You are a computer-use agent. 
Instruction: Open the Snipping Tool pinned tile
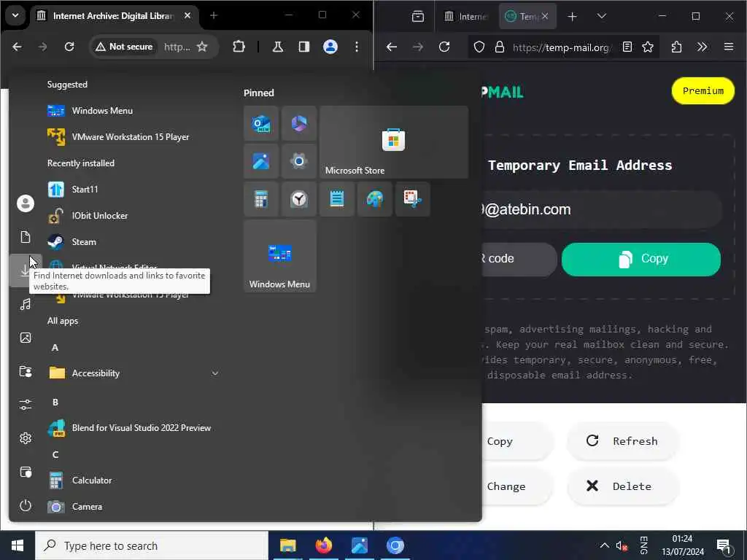[x=413, y=199]
